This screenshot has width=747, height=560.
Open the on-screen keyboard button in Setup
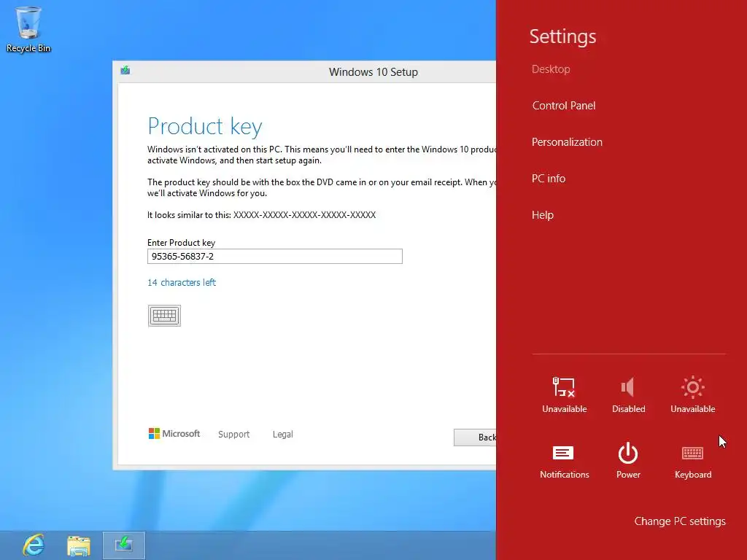click(x=164, y=316)
